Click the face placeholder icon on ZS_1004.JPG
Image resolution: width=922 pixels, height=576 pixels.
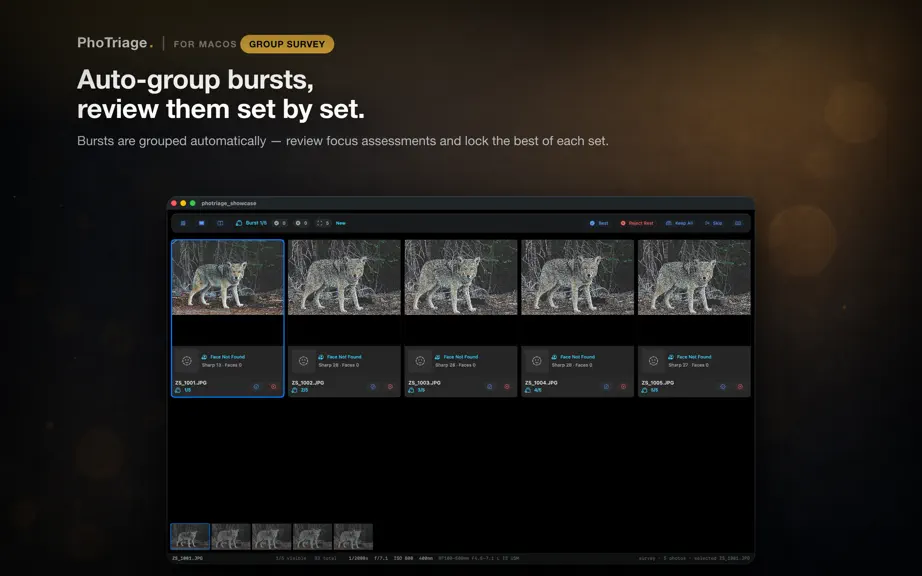click(x=536, y=361)
